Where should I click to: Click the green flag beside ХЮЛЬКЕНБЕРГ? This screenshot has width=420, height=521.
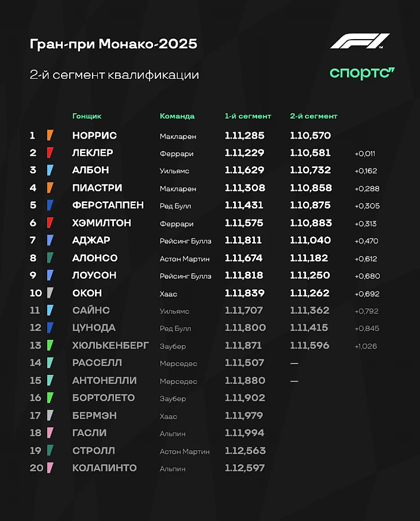click(x=50, y=345)
